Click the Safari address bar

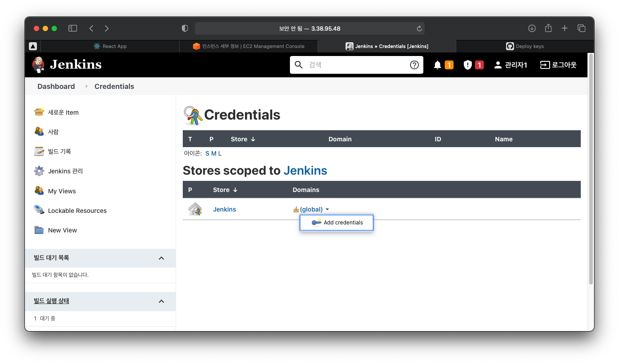tap(309, 28)
